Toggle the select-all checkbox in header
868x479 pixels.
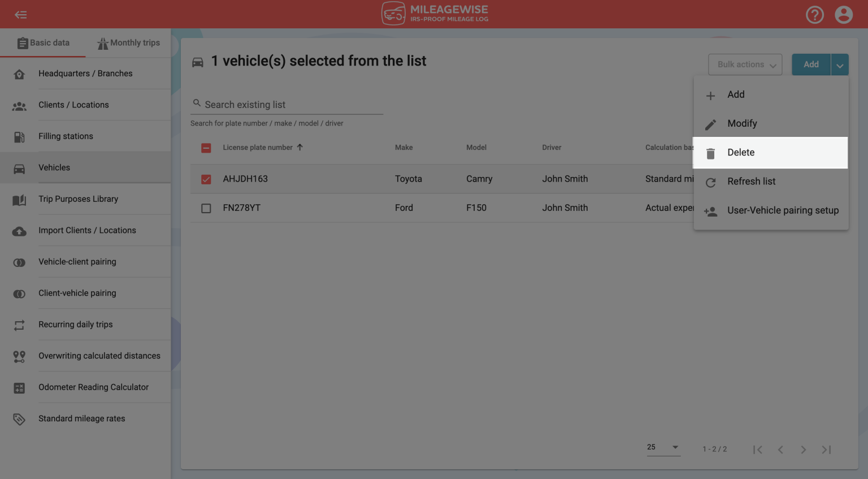click(206, 148)
